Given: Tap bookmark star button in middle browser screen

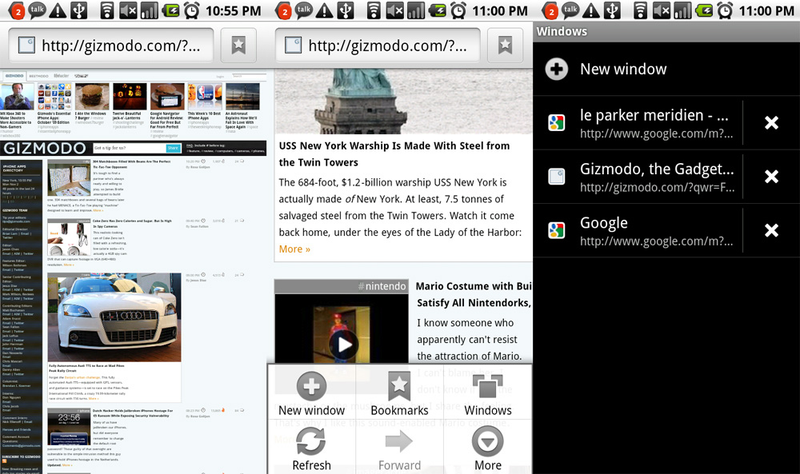Looking at the screenshot, I should (x=505, y=45).
